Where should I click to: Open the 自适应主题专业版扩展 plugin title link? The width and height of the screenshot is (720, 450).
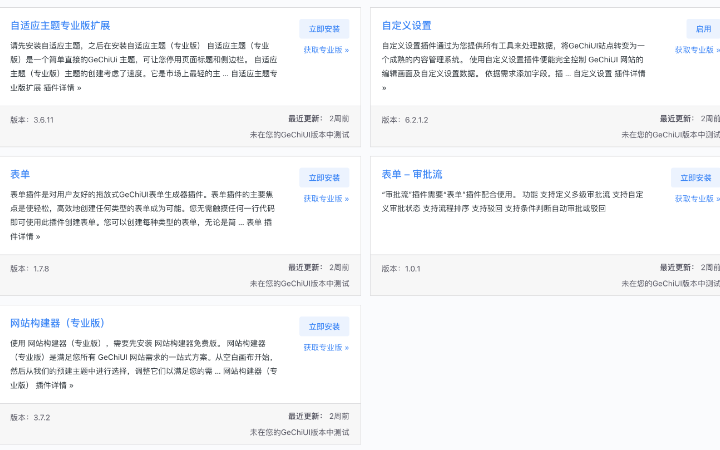pos(60,26)
